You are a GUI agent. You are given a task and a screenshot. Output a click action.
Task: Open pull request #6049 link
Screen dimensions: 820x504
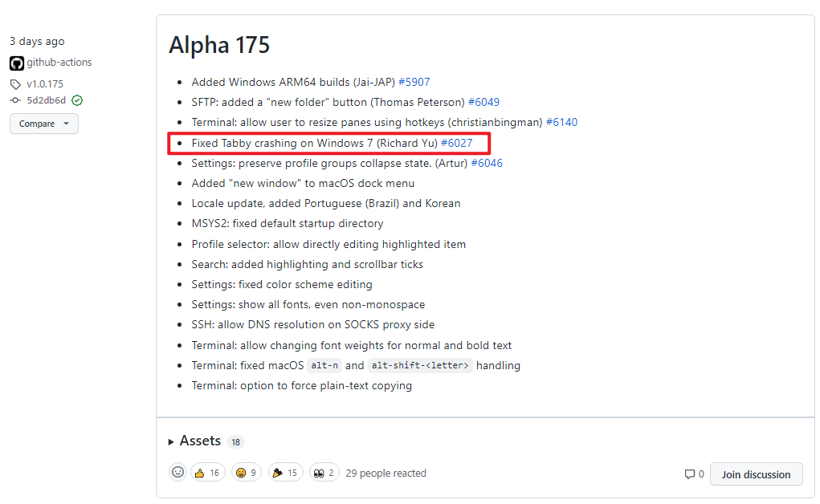[x=483, y=102]
